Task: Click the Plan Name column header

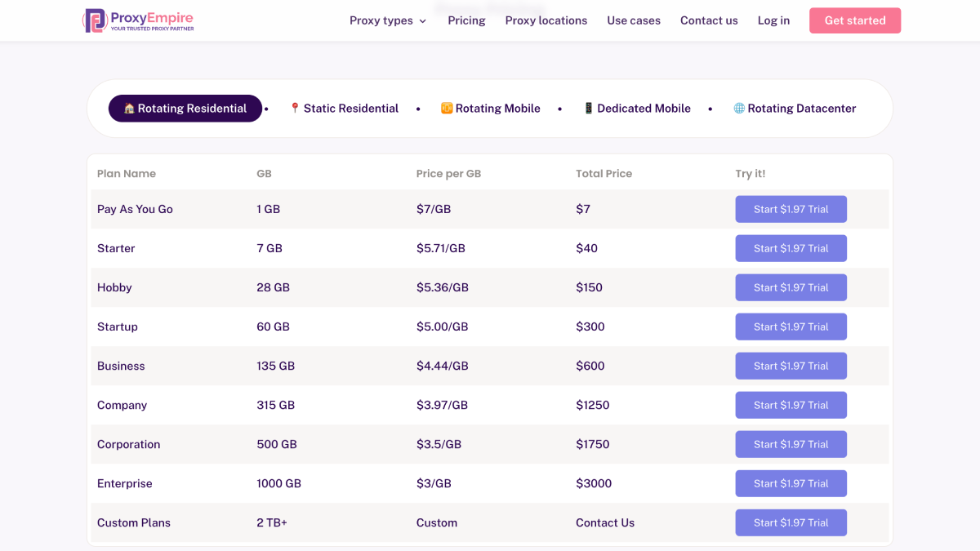Action: click(x=127, y=174)
